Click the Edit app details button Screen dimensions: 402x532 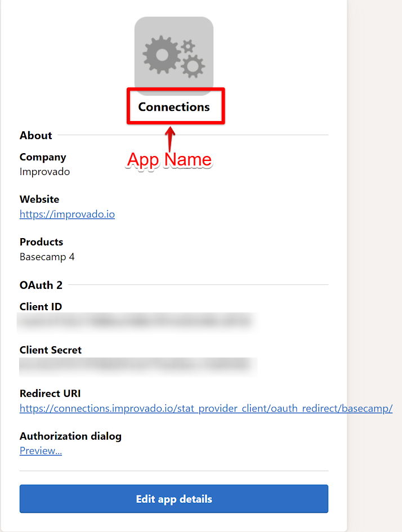pos(173,499)
